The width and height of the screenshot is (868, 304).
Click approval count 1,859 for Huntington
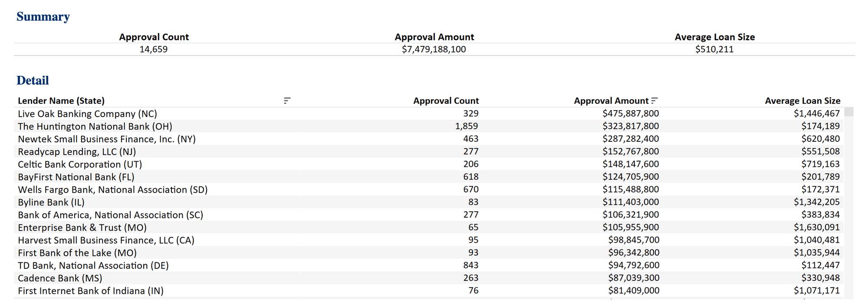[x=467, y=126]
